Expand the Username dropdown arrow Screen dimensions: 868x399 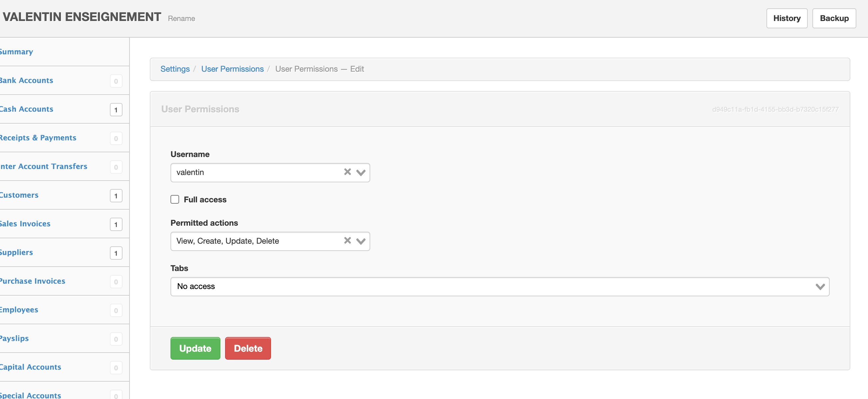(x=361, y=173)
